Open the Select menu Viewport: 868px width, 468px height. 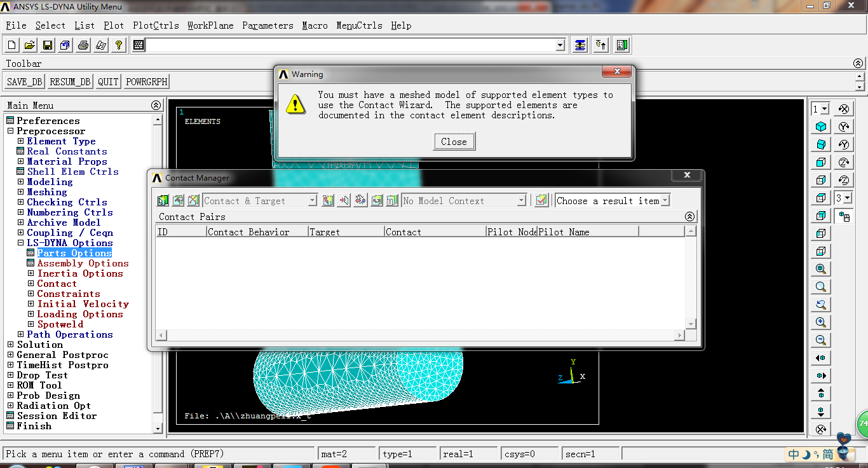click(x=50, y=25)
